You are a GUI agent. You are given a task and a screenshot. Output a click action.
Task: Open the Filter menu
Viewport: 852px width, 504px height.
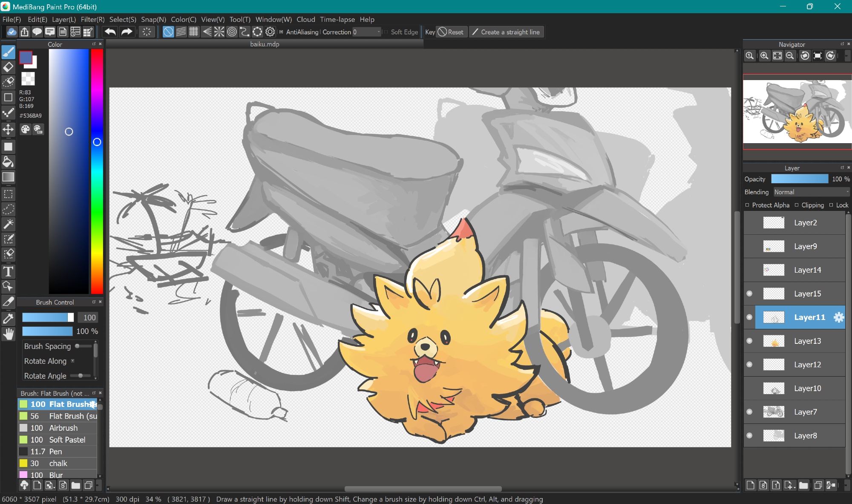coord(92,19)
